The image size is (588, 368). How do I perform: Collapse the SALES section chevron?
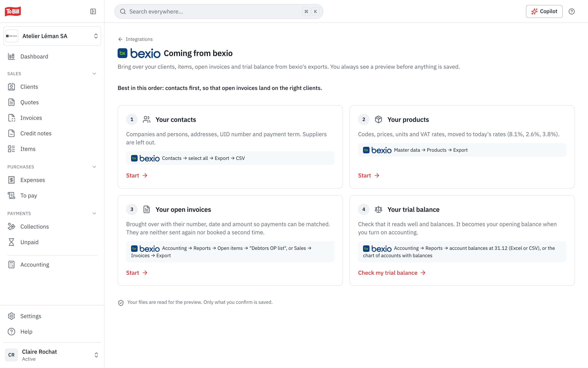click(x=94, y=74)
